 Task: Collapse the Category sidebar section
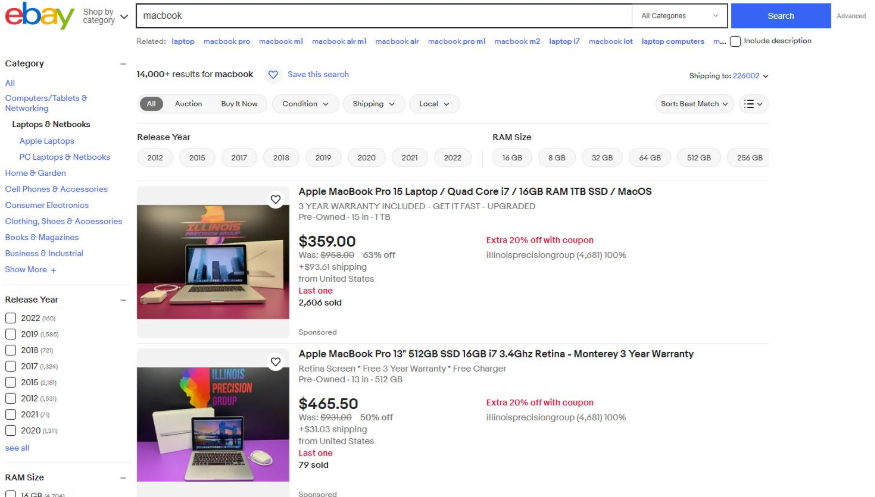[123, 64]
